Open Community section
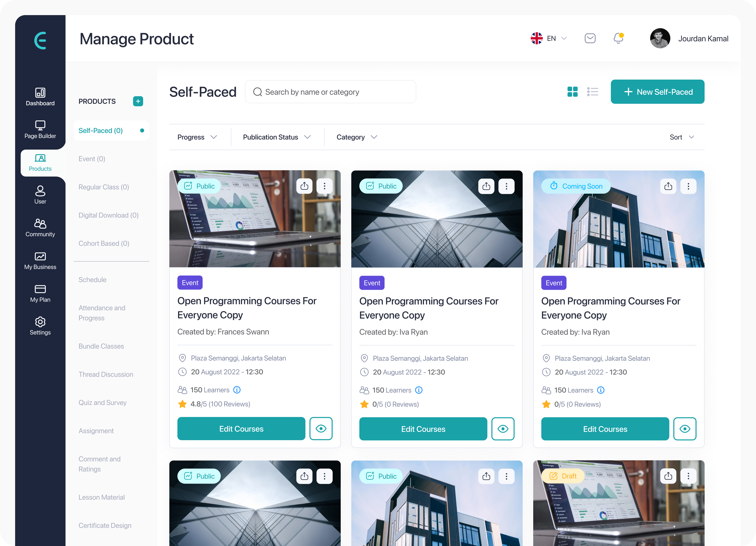756x546 pixels. tap(40, 228)
